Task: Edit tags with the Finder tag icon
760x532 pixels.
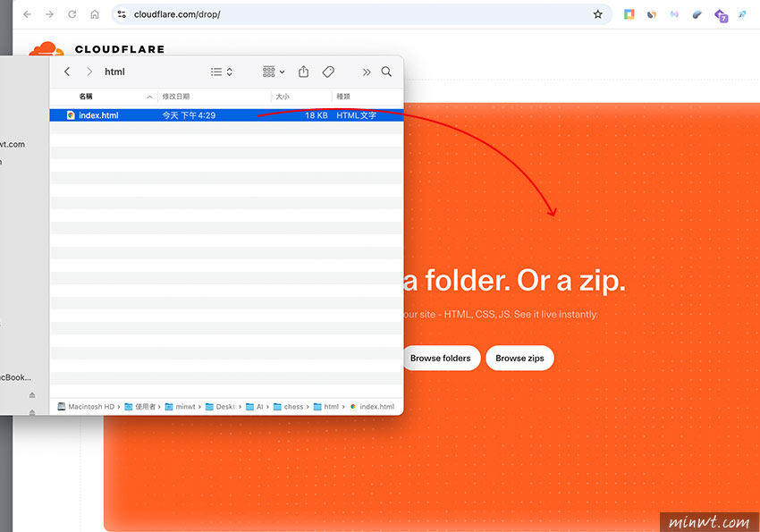Action: click(x=328, y=72)
